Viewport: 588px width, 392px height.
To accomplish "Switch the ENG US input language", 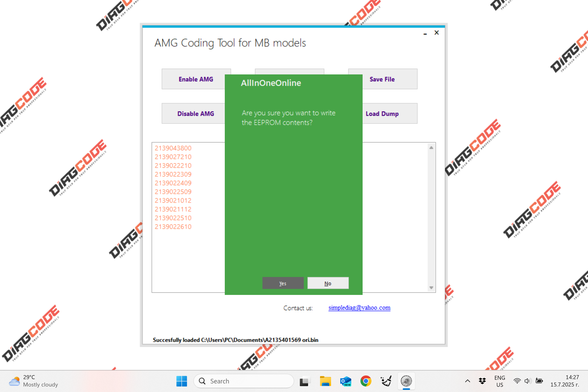I will point(500,381).
